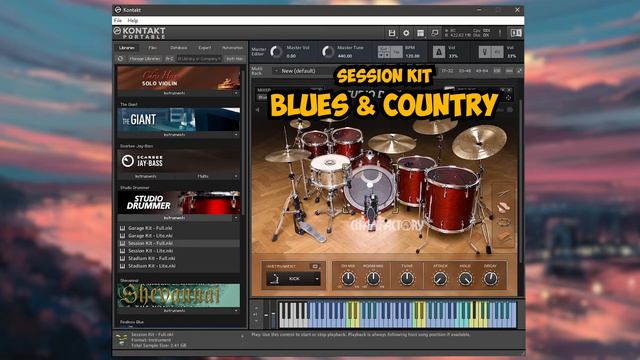Switch to the Expert tab
This screenshot has width=640, height=360.
tap(205, 48)
